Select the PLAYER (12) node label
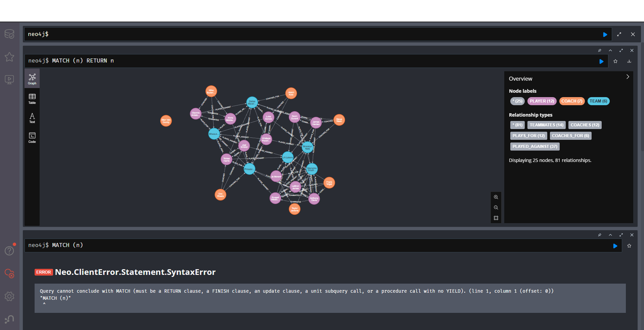Image resolution: width=644 pixels, height=330 pixels. pos(542,101)
